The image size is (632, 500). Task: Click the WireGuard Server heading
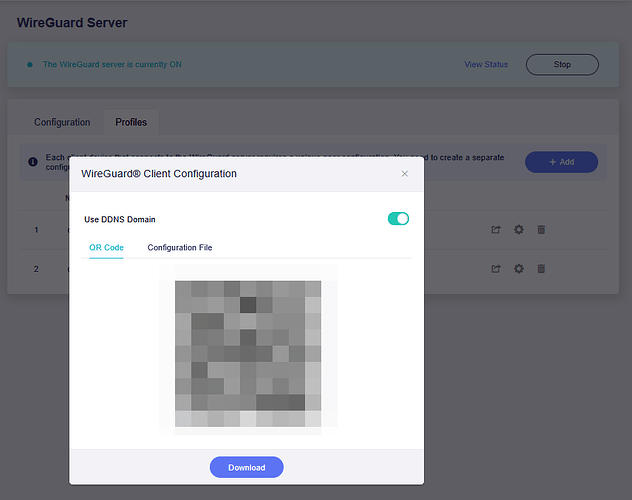coord(72,23)
